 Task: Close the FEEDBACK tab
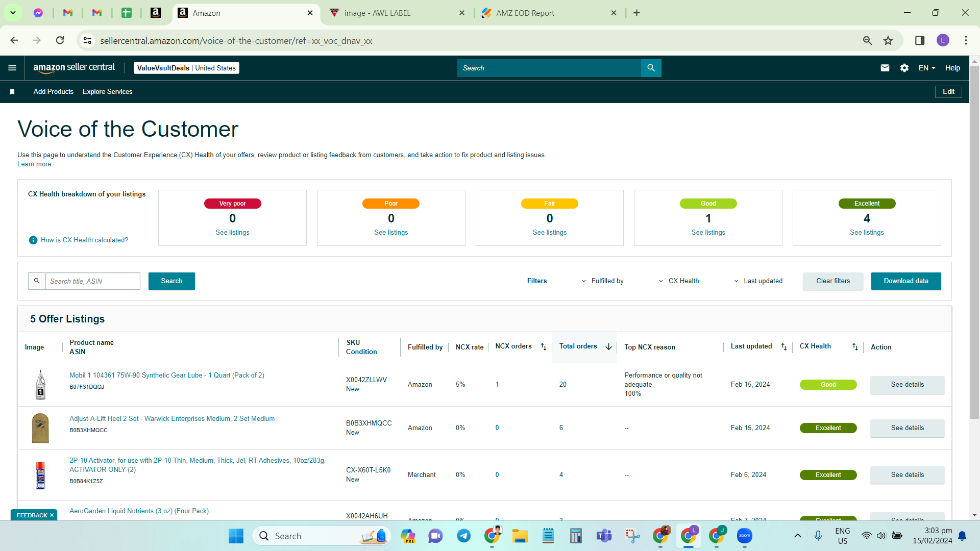tap(52, 515)
